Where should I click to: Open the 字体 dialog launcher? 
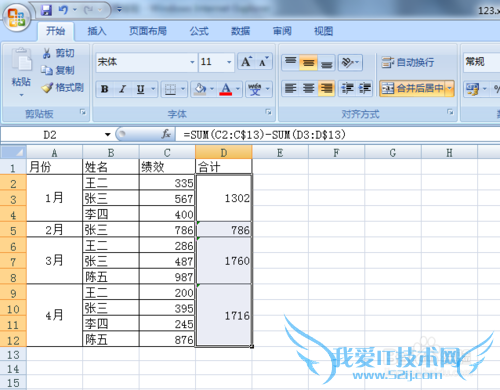click(x=268, y=112)
